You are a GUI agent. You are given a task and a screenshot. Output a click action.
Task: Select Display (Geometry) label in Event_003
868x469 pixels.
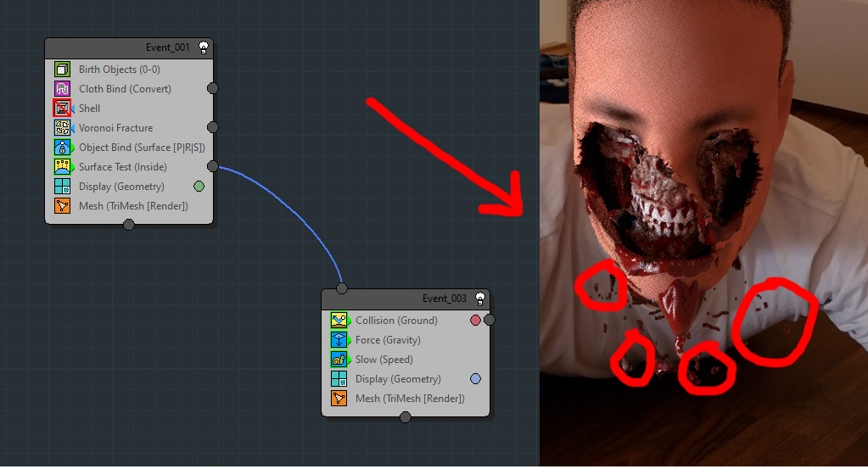pos(399,379)
